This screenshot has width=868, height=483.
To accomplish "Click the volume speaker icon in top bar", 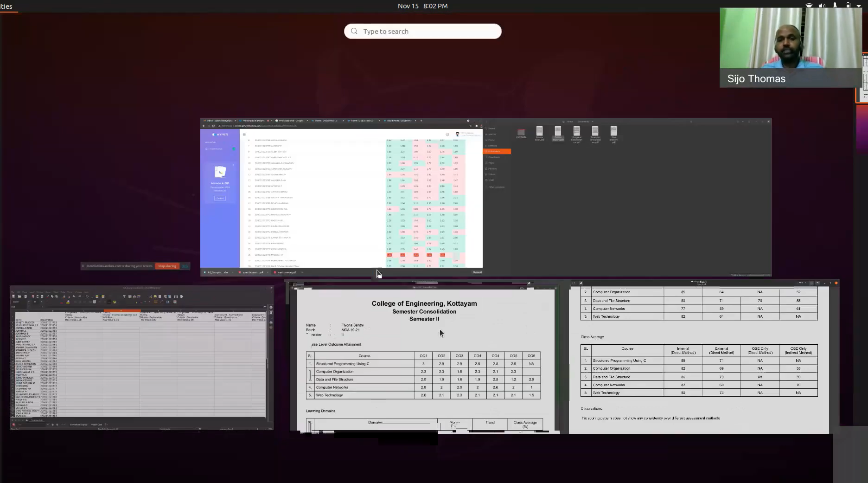I will click(x=822, y=6).
